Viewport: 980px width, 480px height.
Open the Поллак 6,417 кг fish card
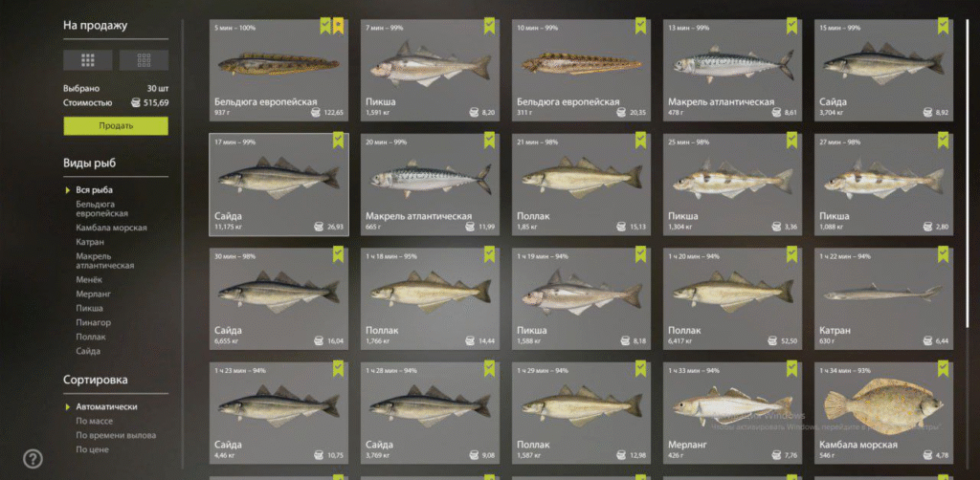point(732,298)
